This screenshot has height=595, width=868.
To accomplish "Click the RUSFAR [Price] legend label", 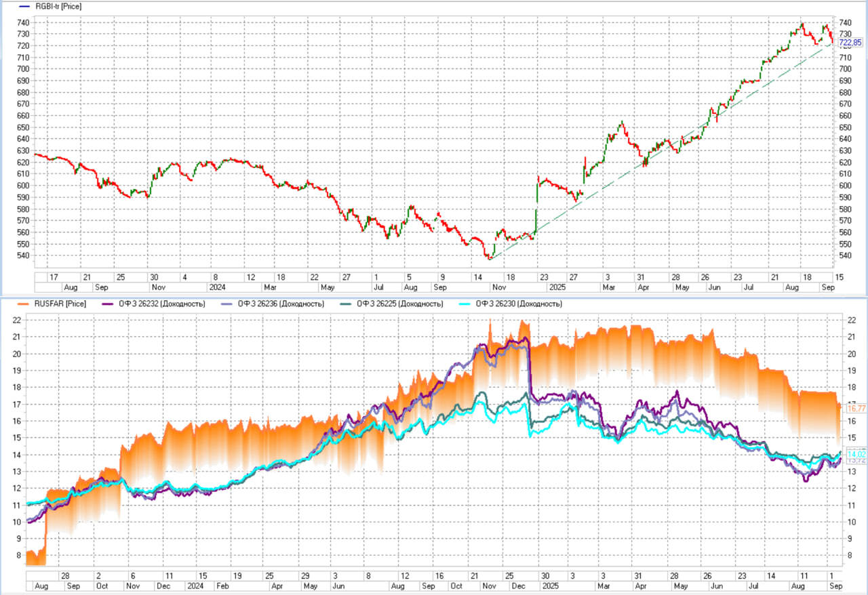I will coord(60,304).
